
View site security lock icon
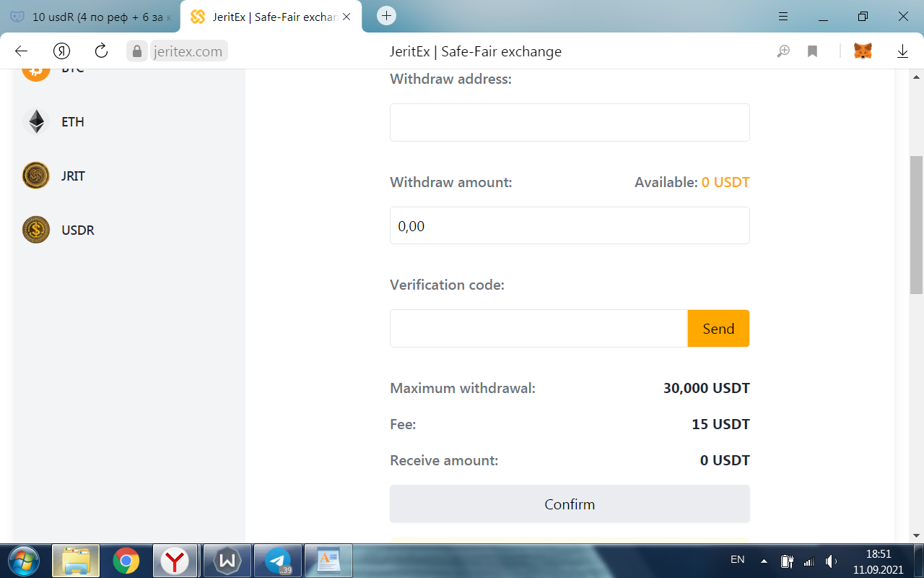(136, 51)
